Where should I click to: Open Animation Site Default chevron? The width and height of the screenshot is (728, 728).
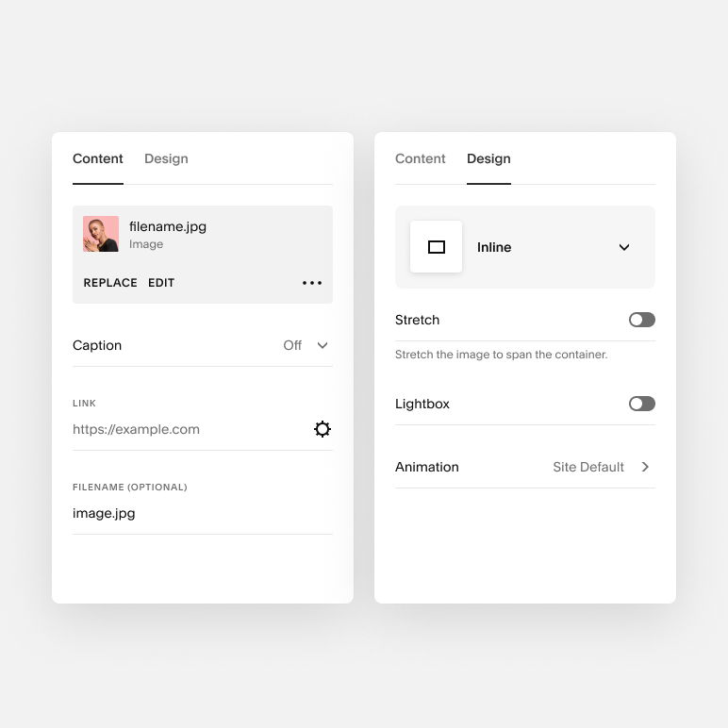point(645,467)
